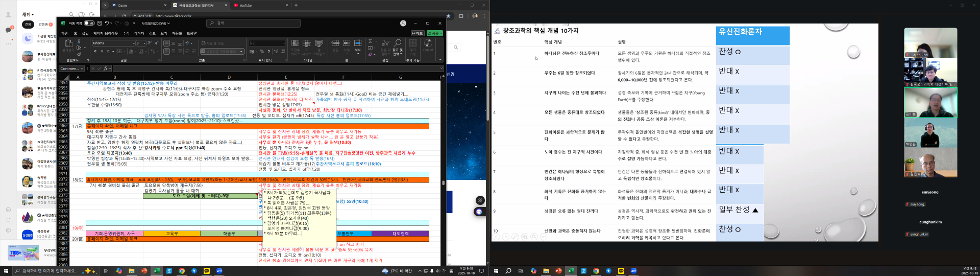Open PowerPoint from the left taskbar
This screenshot has height=276, width=980.
(x=144, y=271)
